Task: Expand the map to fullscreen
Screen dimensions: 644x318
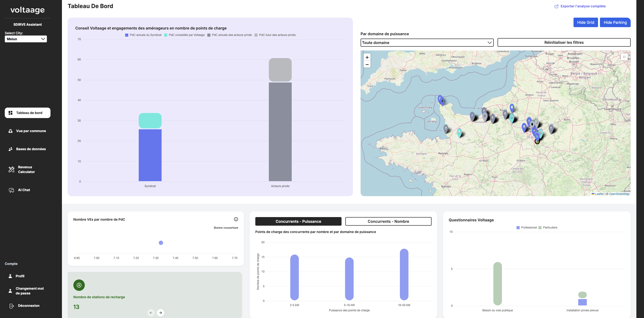Action: (x=624, y=57)
